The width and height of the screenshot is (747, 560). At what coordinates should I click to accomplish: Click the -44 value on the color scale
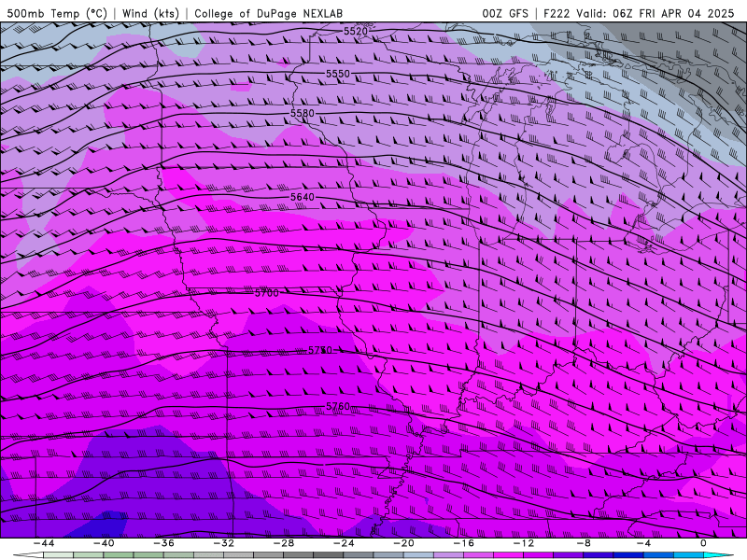(44, 543)
